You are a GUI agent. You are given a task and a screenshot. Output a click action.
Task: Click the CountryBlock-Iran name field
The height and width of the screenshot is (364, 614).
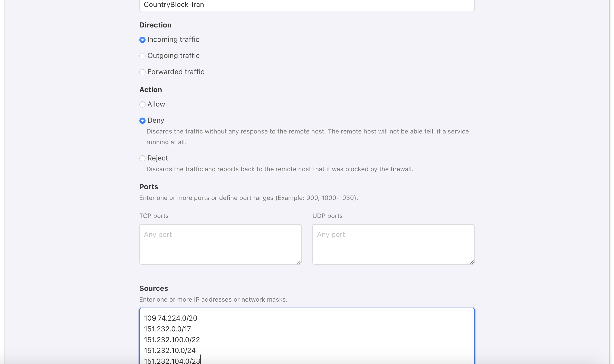click(307, 5)
